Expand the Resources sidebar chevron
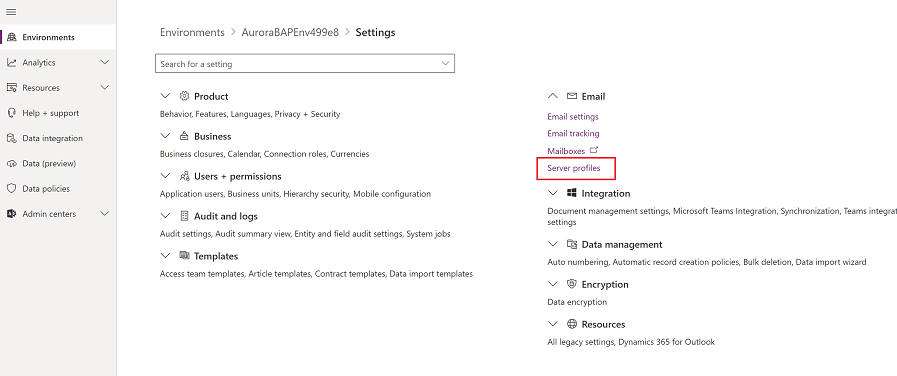 tap(105, 88)
